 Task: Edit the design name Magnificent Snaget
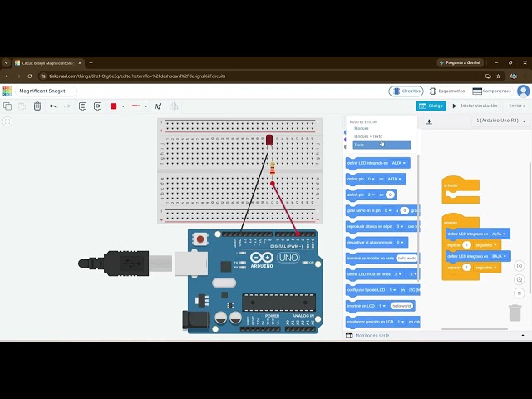[46, 91]
